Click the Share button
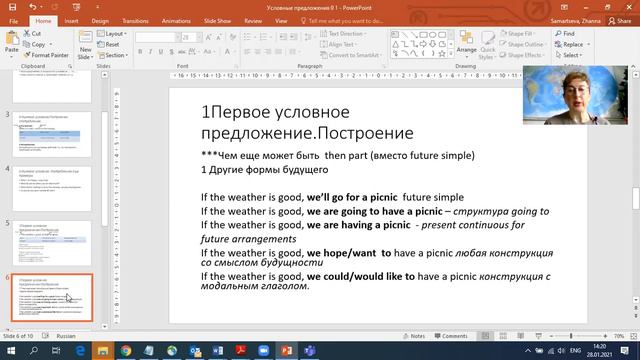 coord(620,21)
